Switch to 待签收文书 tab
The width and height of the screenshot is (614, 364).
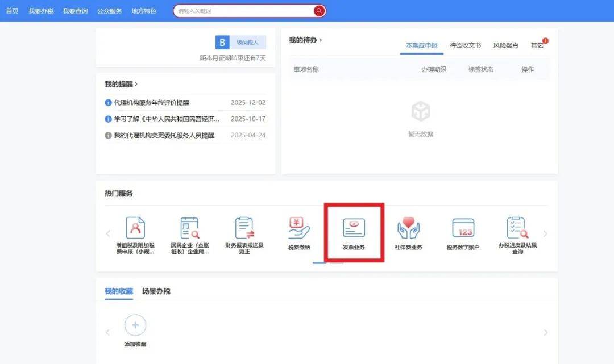point(465,45)
